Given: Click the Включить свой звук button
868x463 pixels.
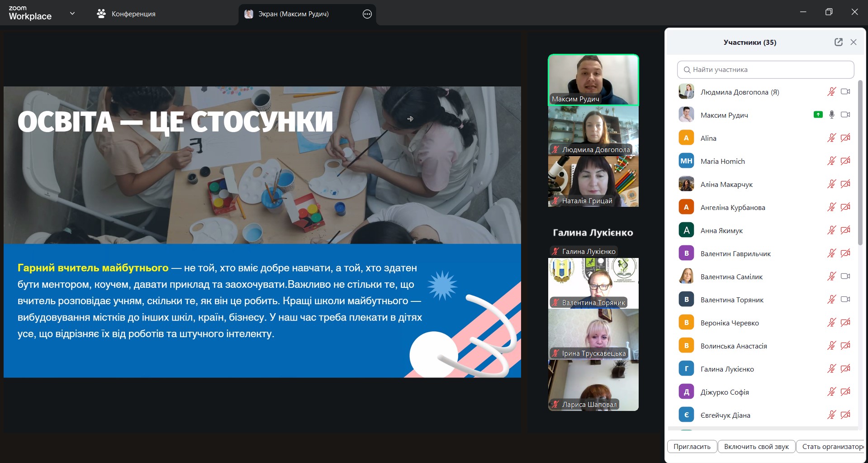Looking at the screenshot, I should click(756, 446).
